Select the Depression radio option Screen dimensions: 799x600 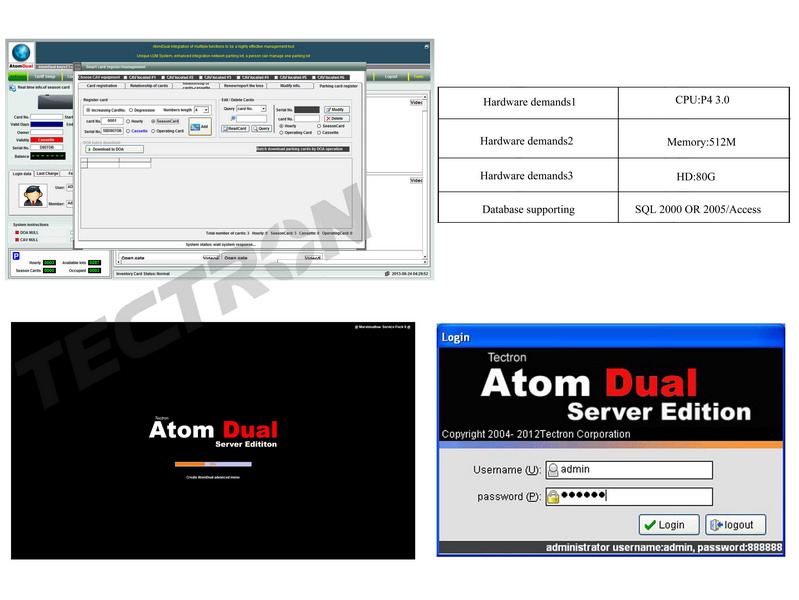click(x=131, y=110)
